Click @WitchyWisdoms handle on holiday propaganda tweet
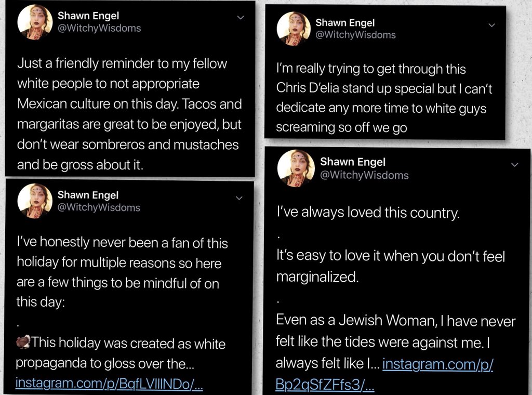Image resolution: width=532 pixels, height=395 pixels. click(99, 207)
